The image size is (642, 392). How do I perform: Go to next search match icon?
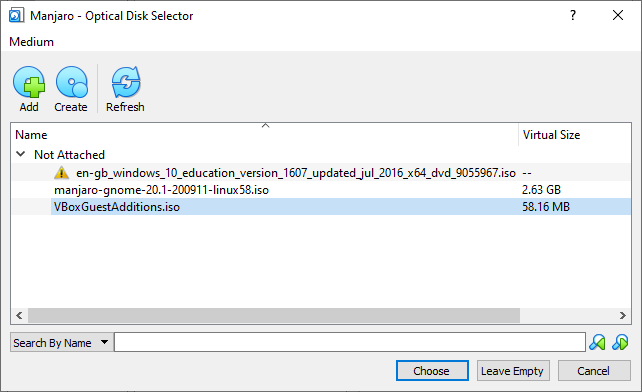620,342
